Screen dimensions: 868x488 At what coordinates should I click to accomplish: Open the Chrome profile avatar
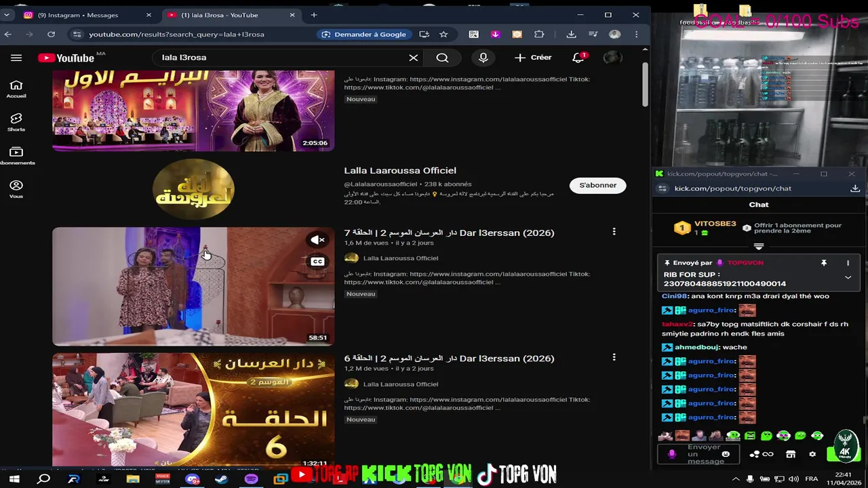pos(614,34)
